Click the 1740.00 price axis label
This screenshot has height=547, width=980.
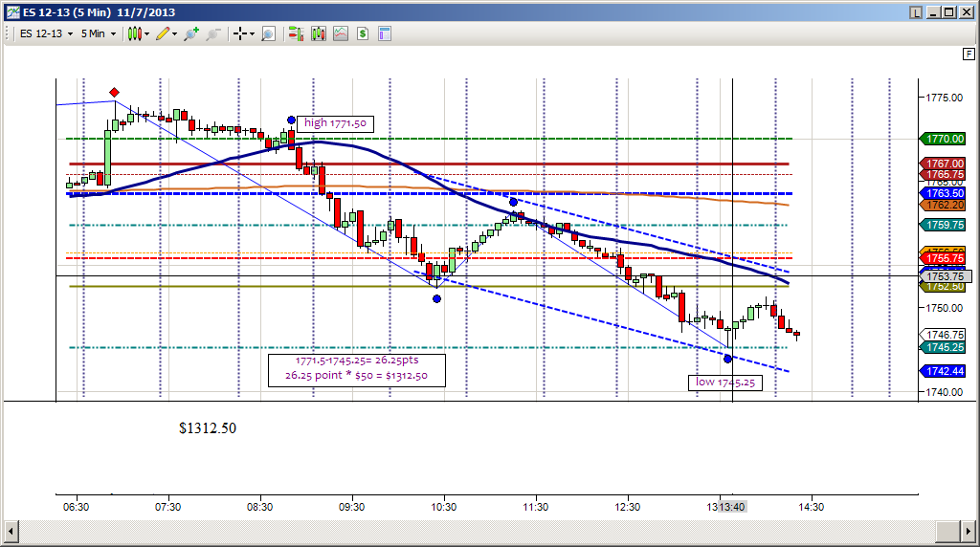[945, 392]
